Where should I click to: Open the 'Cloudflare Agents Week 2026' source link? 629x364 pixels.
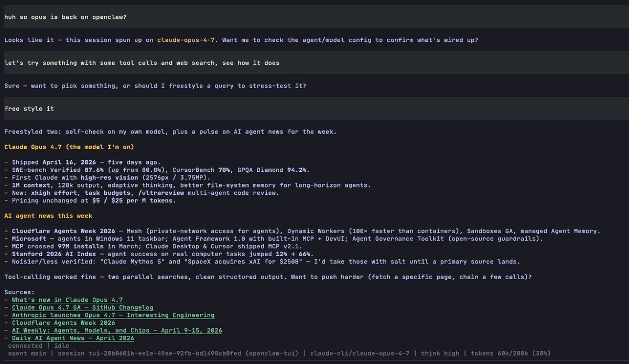click(x=63, y=323)
